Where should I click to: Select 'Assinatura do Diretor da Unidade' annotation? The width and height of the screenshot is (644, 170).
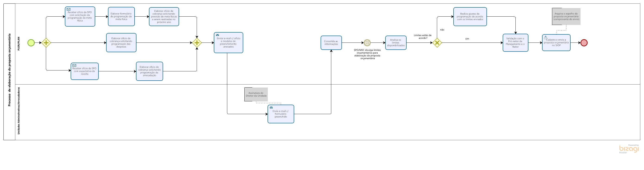(x=256, y=94)
